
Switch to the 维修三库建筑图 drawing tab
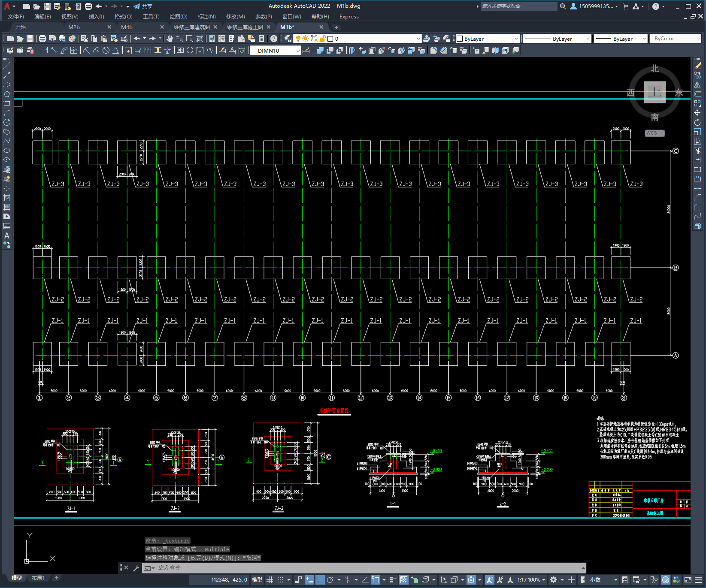click(x=192, y=27)
